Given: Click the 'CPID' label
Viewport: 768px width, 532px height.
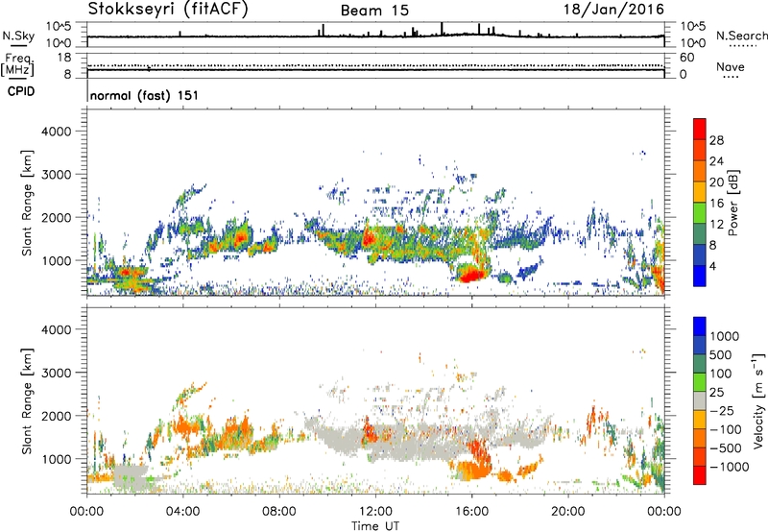Looking at the screenshot, I should pos(21,91).
